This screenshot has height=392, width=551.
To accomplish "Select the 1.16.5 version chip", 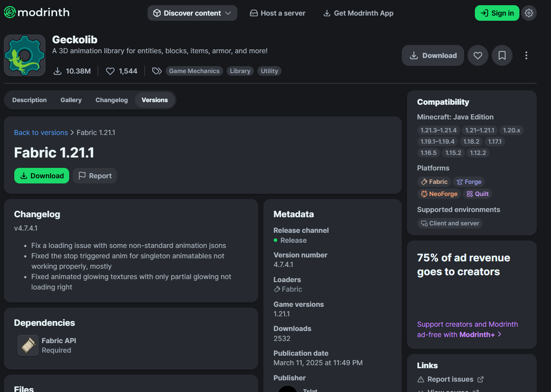I will 429,153.
